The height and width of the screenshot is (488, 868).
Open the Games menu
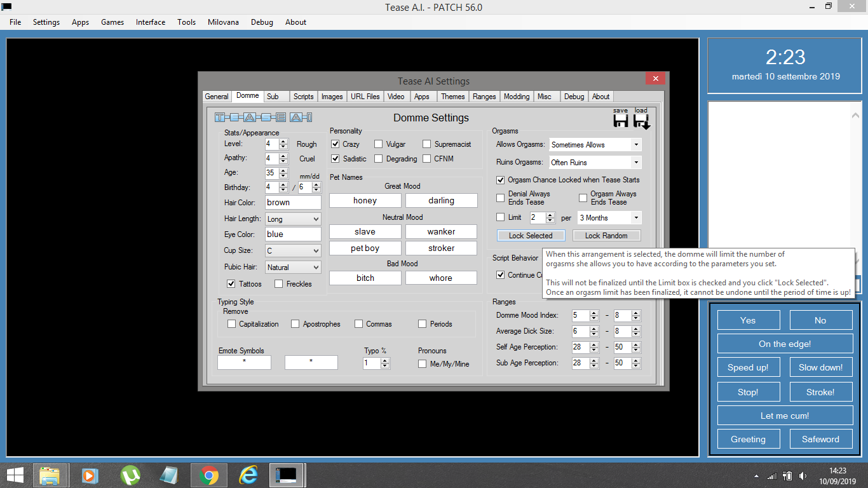click(x=112, y=22)
